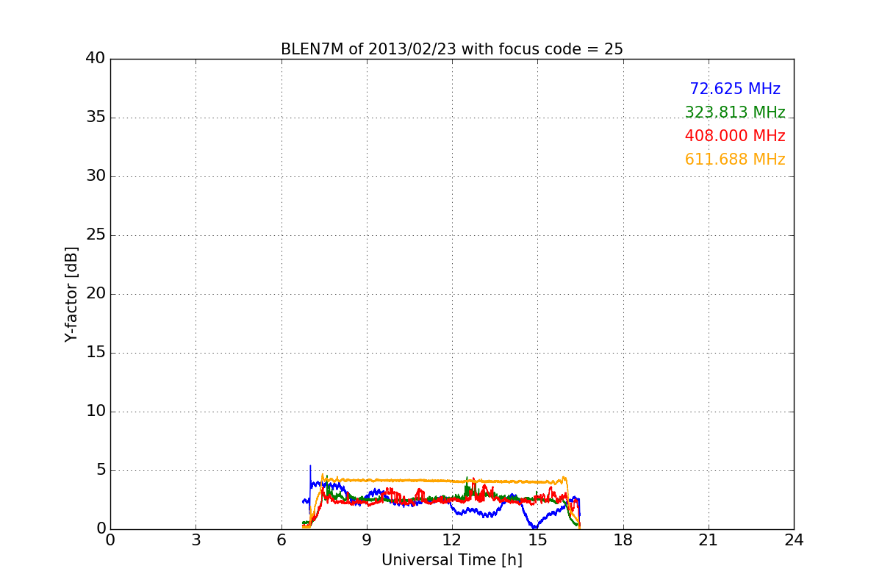Click x-axis tick label 6

click(281, 540)
